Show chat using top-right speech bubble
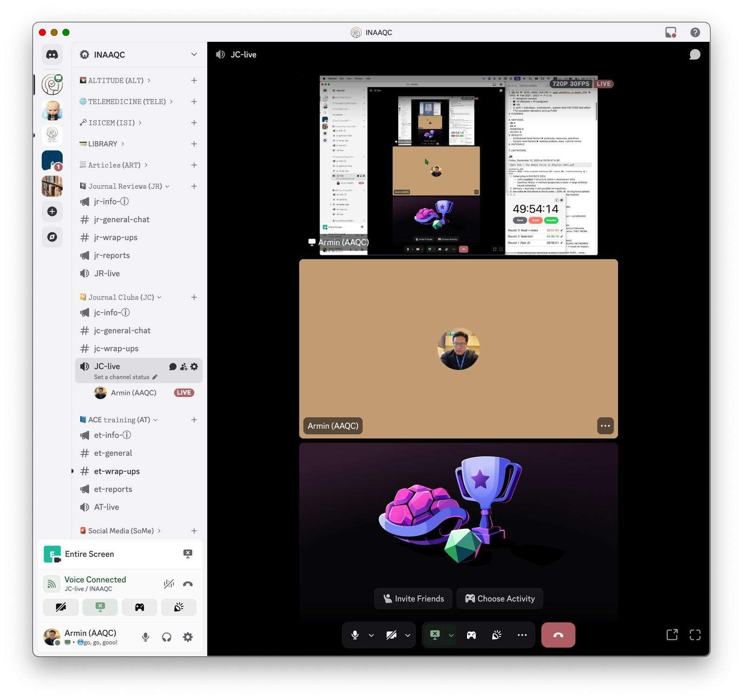This screenshot has height=700, width=743. [694, 55]
